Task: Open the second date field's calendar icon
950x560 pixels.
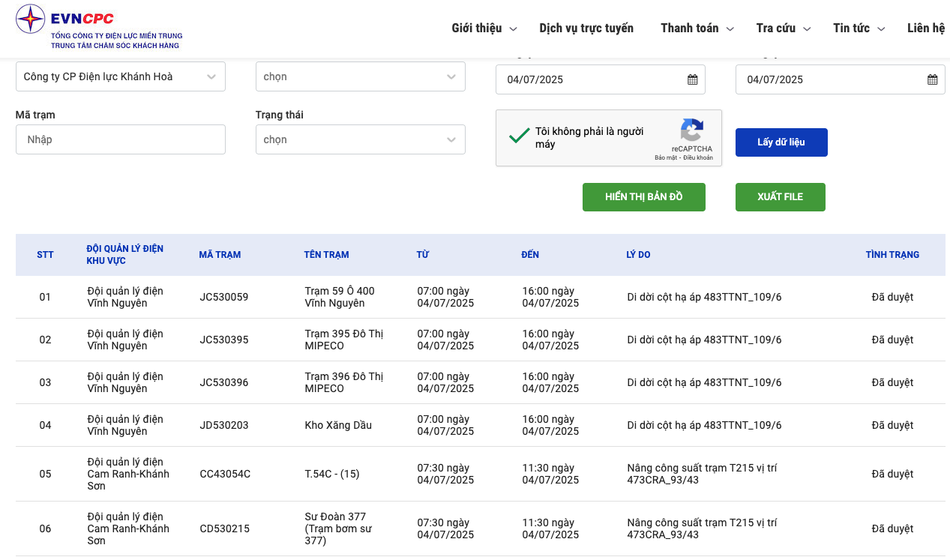Action: (x=932, y=79)
